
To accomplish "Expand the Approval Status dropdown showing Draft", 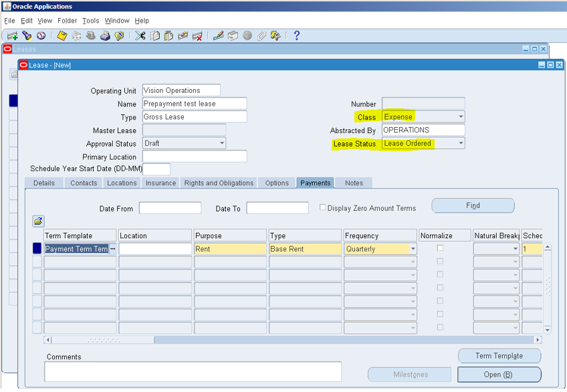I will (x=222, y=143).
